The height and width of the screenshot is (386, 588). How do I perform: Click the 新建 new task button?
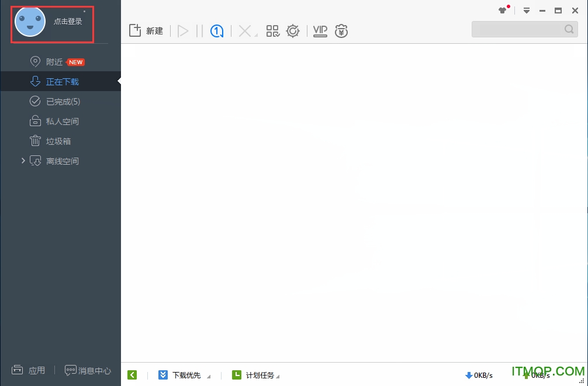pyautogui.click(x=146, y=31)
